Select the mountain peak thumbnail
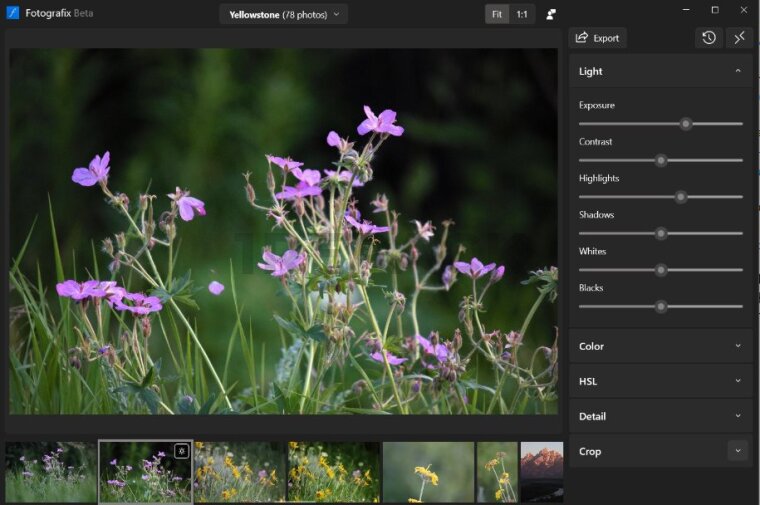This screenshot has width=760, height=505. tap(541, 472)
